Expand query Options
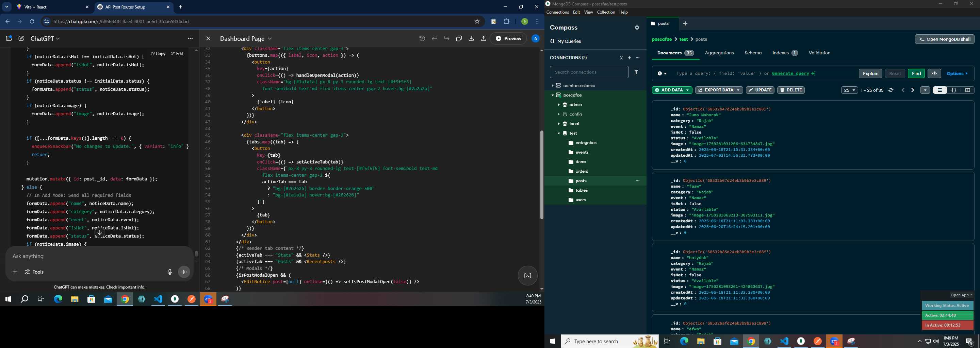Viewport: 980px width, 348px height. pos(957,74)
